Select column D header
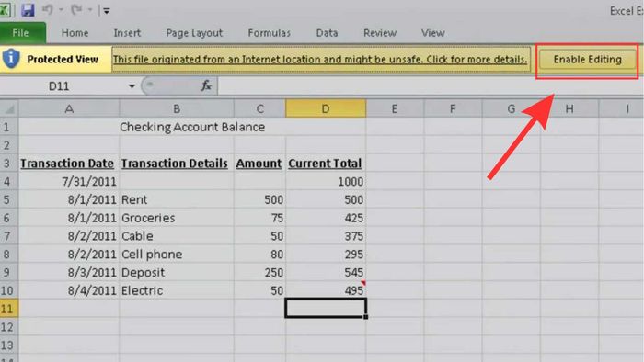The image size is (644, 362). click(326, 108)
